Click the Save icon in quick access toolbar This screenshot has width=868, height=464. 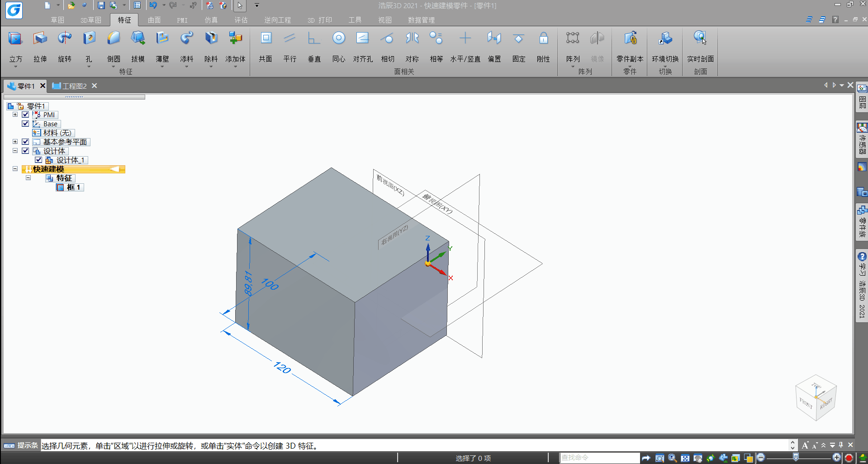pyautogui.click(x=101, y=5)
